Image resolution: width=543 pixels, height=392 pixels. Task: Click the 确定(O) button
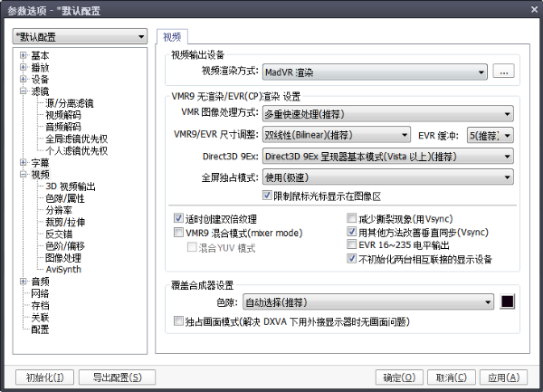pos(398,377)
